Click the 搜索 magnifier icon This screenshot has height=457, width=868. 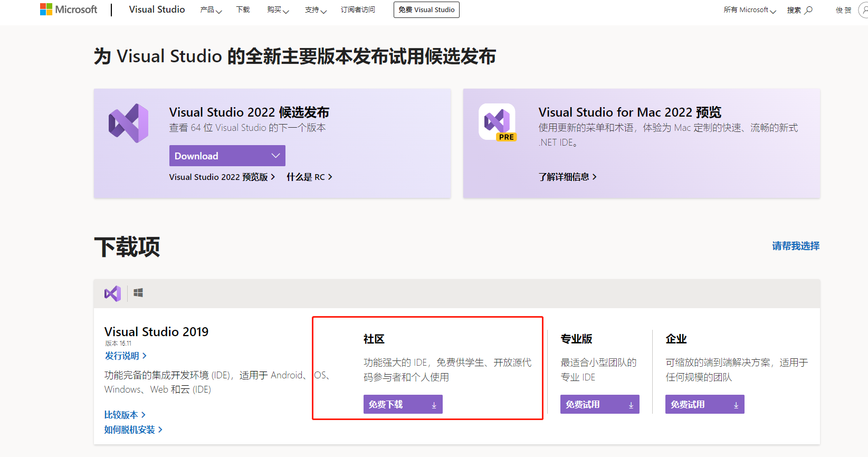tap(808, 10)
